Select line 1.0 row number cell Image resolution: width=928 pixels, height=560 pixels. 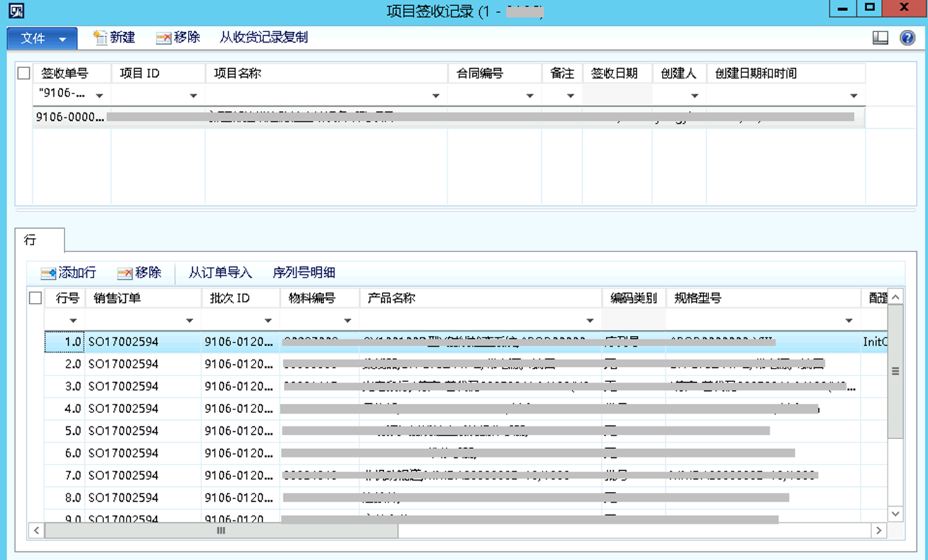(64, 342)
